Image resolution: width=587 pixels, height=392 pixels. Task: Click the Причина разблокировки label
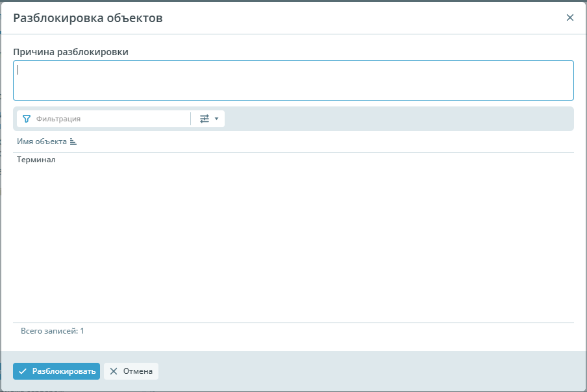71,52
